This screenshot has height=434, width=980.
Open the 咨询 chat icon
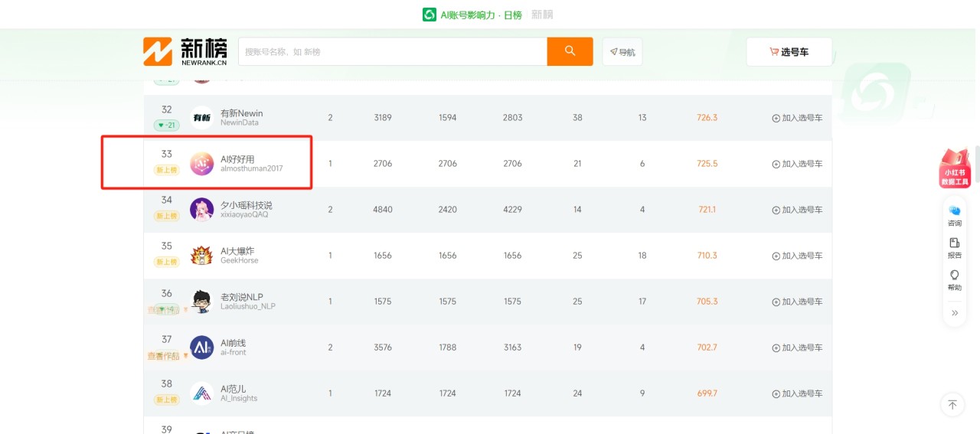tap(955, 215)
